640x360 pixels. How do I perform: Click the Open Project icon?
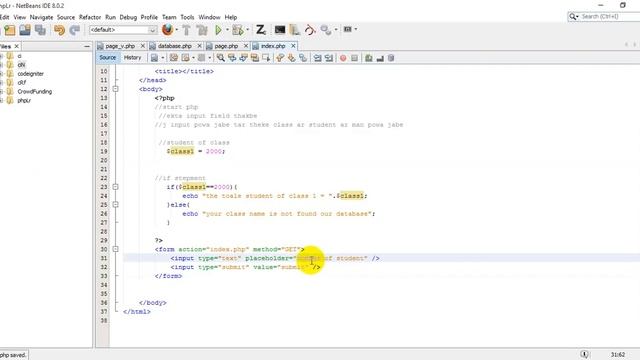(25, 30)
